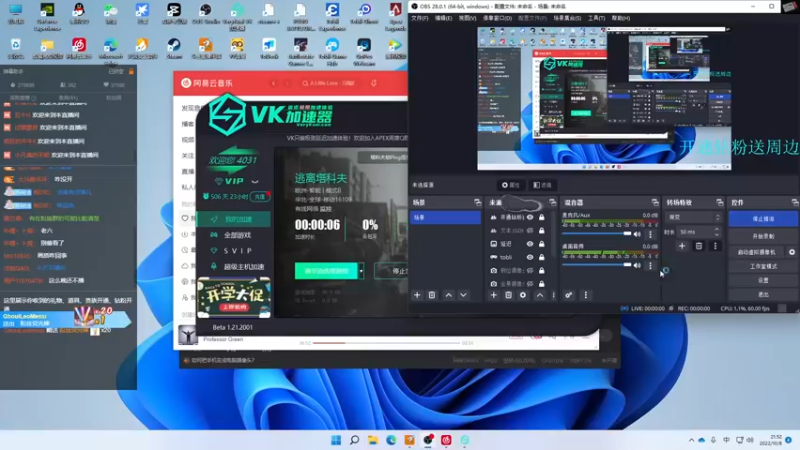The image size is (800, 450).
Task: Click the green VK accelerate button
Action: [326, 271]
